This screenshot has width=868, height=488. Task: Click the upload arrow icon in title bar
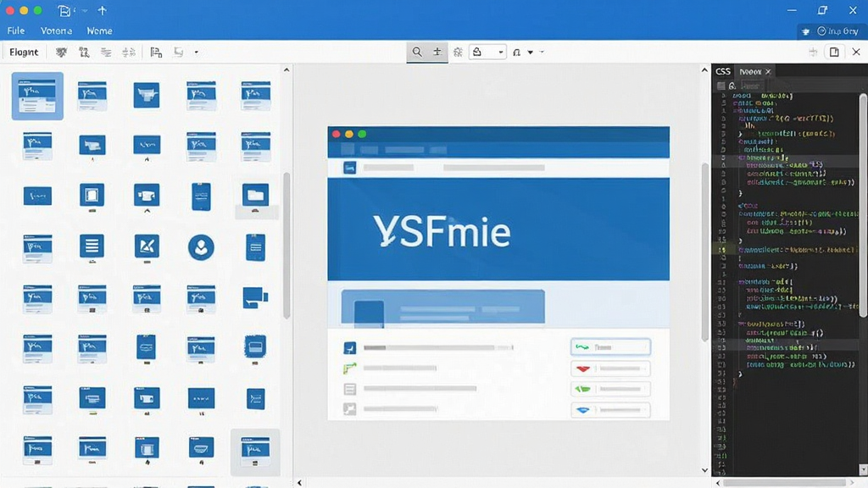102,10
